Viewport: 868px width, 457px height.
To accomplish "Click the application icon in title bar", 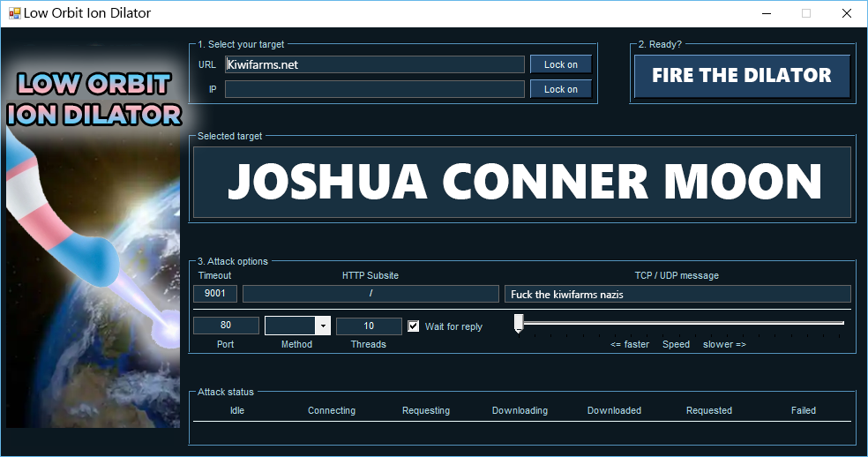I will 14,12.
